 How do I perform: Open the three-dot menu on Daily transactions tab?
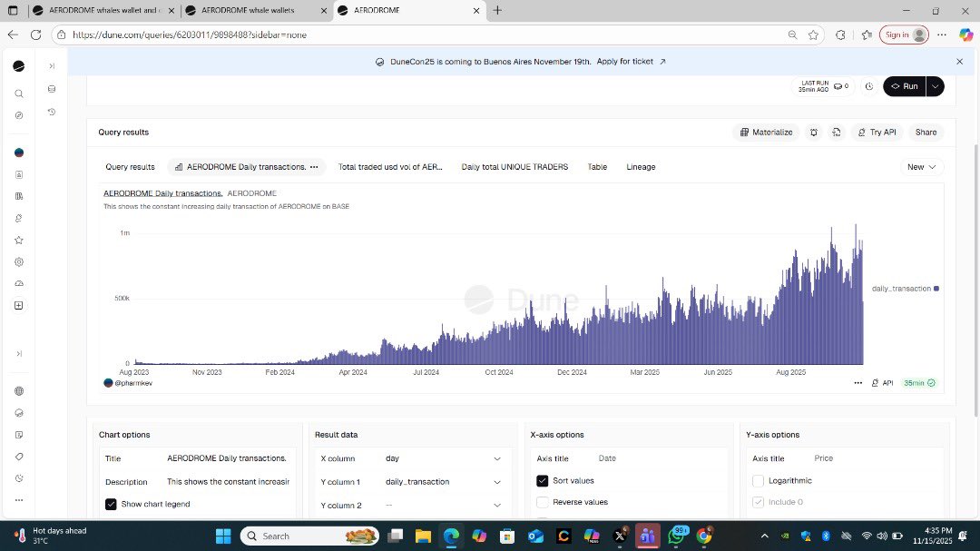(x=314, y=167)
